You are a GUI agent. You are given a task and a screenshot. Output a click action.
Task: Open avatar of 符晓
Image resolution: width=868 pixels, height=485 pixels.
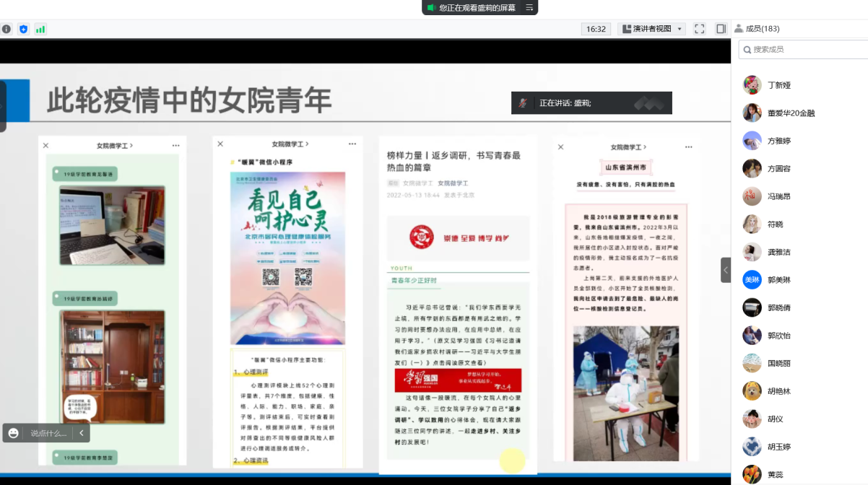(x=752, y=224)
